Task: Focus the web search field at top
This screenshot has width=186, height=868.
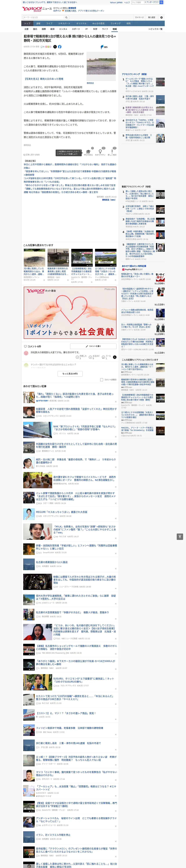Action: (x=138, y=2)
